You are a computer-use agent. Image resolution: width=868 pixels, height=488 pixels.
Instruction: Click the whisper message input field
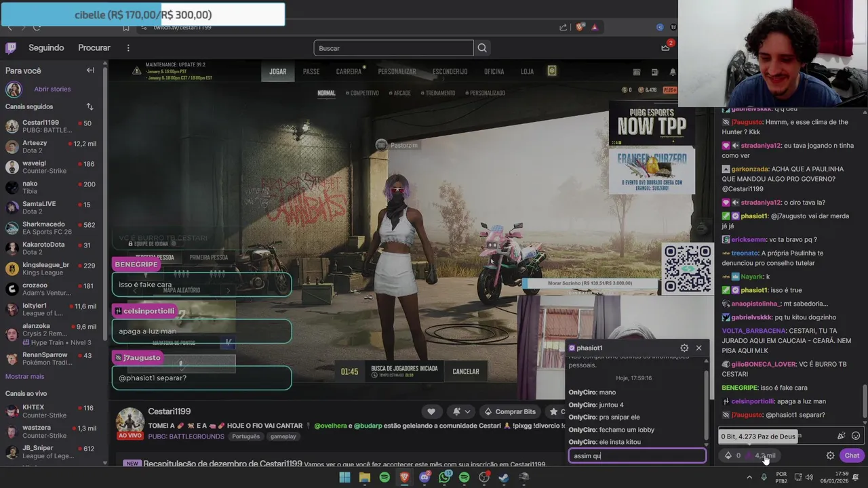637,456
